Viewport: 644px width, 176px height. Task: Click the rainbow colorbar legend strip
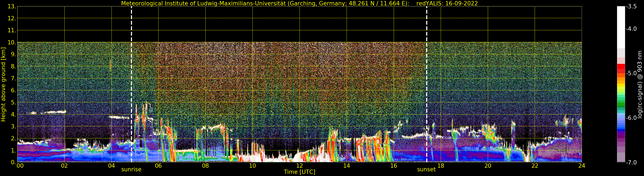pos(621,84)
